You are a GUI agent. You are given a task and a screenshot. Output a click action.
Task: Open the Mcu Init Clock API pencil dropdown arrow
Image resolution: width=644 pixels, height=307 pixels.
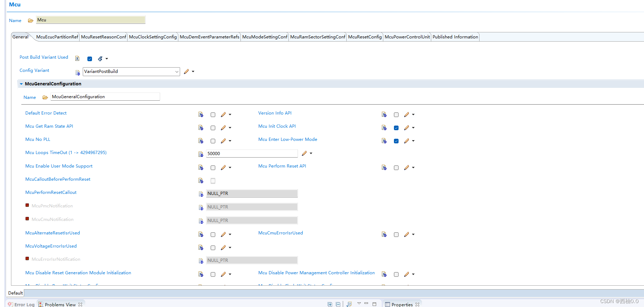pyautogui.click(x=413, y=128)
